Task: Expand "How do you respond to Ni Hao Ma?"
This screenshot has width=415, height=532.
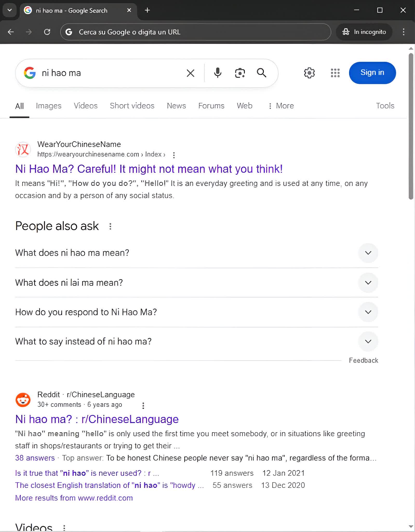Action: [368, 312]
